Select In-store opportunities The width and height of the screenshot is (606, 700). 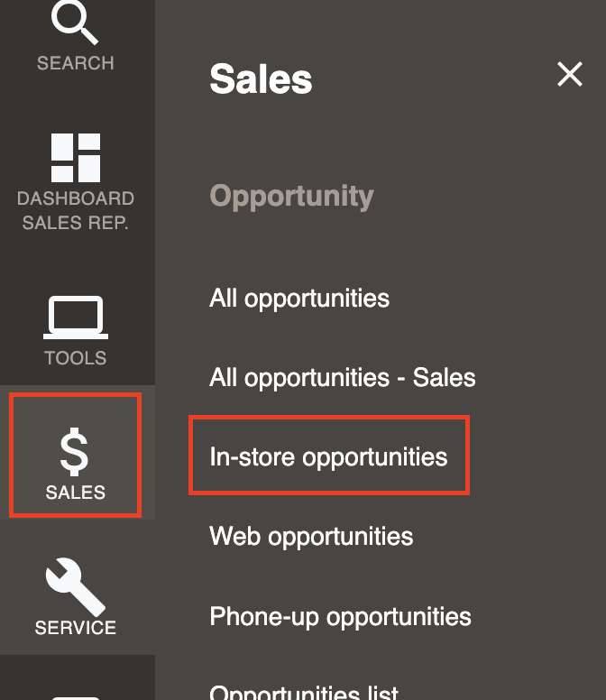point(328,456)
